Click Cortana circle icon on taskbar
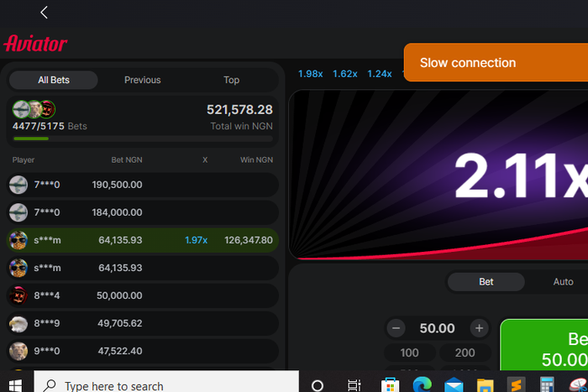This screenshot has width=588, height=392. (318, 384)
